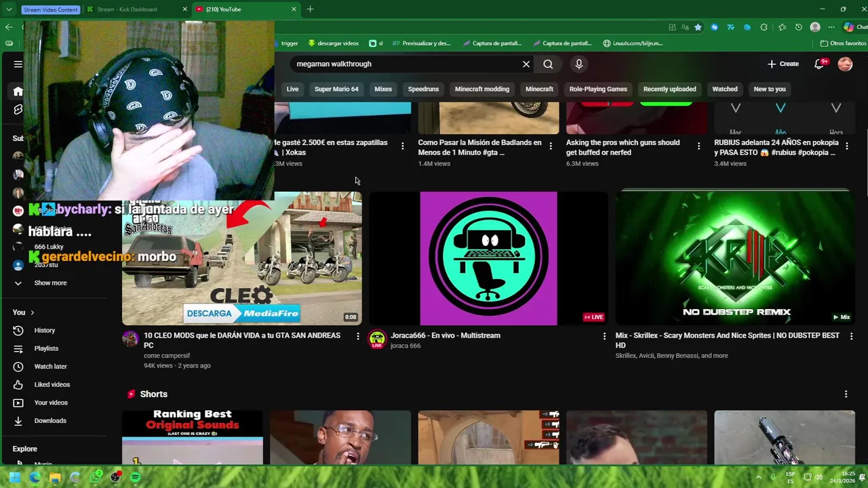The height and width of the screenshot is (488, 868).
Task: Toggle the favorite star in address bar
Action: [698, 27]
